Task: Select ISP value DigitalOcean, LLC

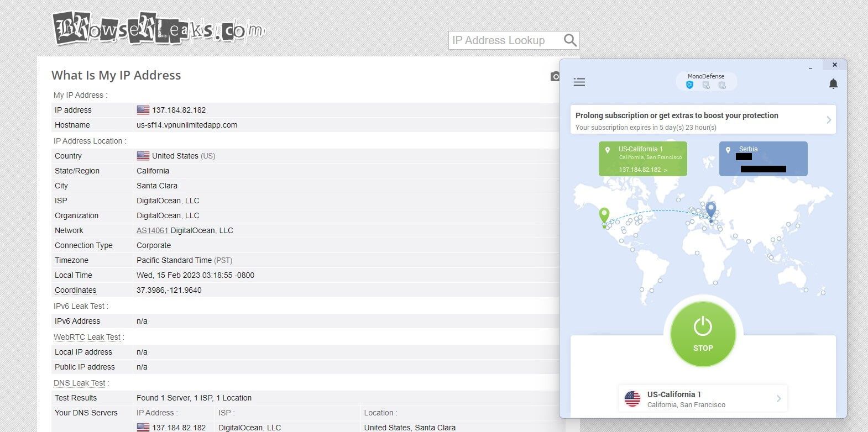Action: point(168,201)
